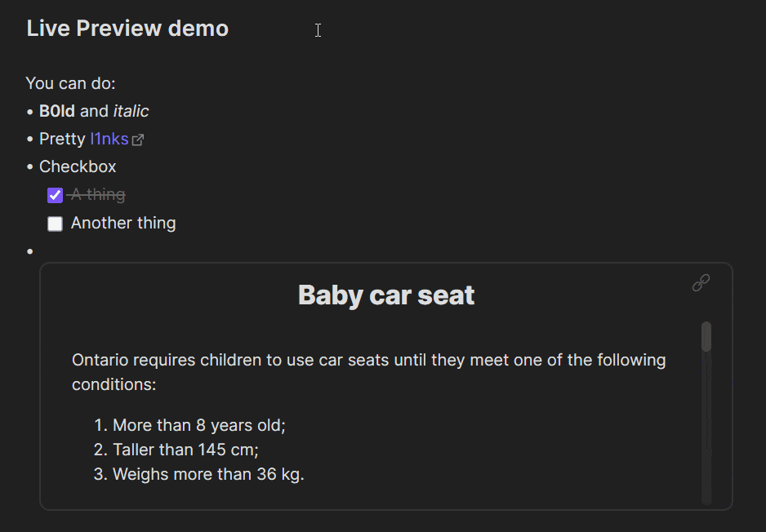Uncheck the 'A thing' checkbox
Screen dimensions: 766x532
tap(55, 196)
